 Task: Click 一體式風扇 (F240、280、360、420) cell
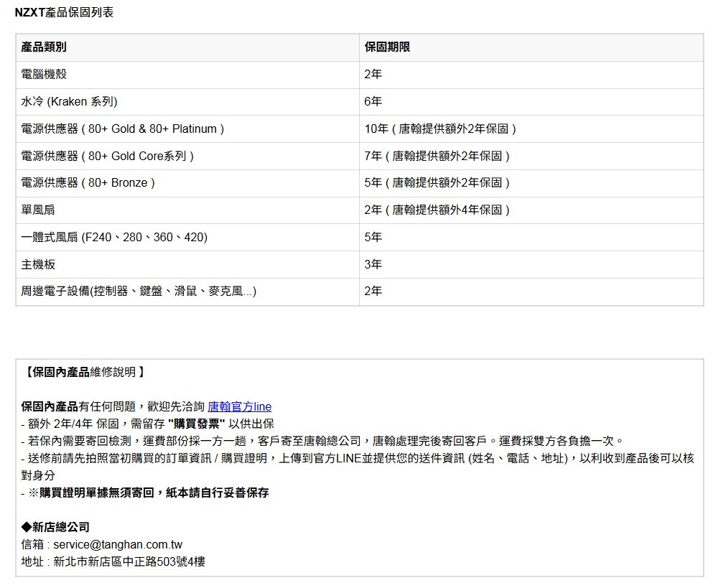pyautogui.click(x=187, y=238)
